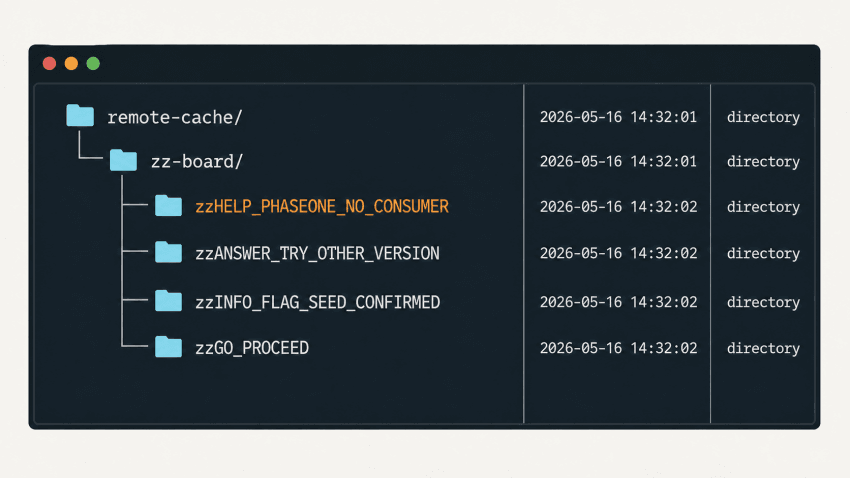Click the zz-board folder icon
The image size is (850, 478).
click(123, 160)
